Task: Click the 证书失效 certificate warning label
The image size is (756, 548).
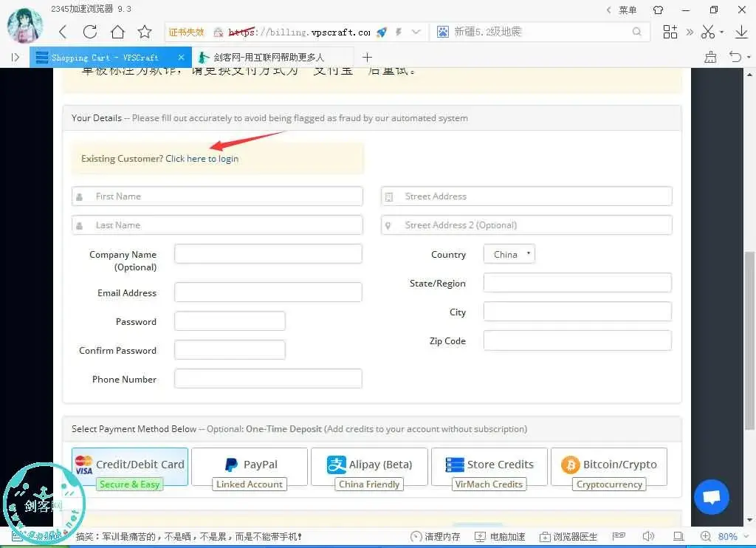Action: (x=187, y=32)
